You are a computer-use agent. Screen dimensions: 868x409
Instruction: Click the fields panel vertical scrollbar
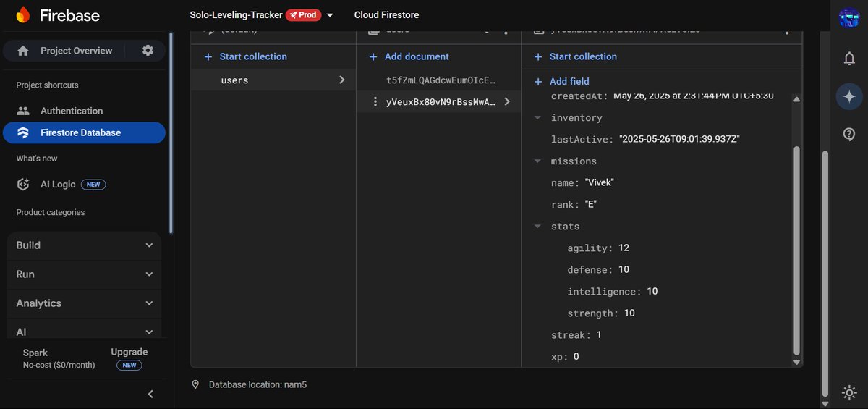point(797,250)
